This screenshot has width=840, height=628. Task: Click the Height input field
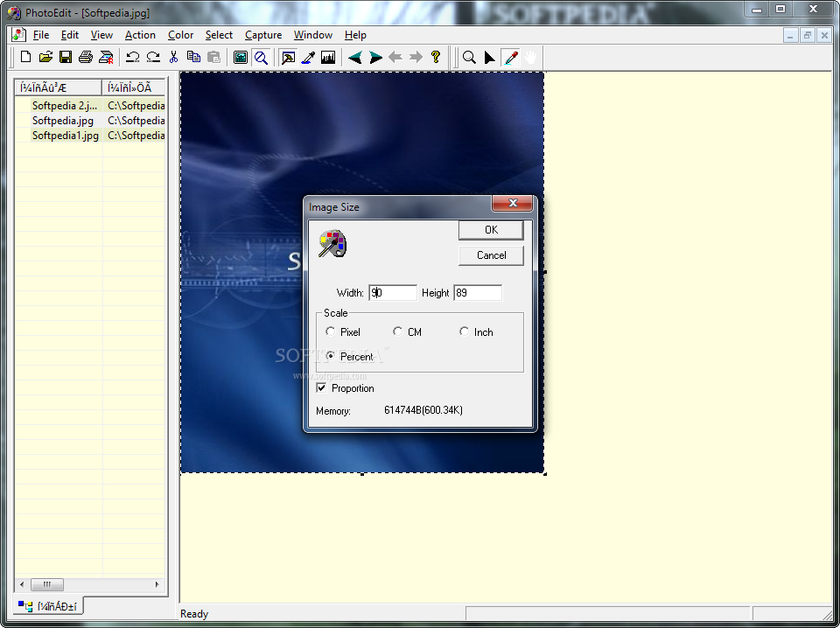pyautogui.click(x=478, y=293)
